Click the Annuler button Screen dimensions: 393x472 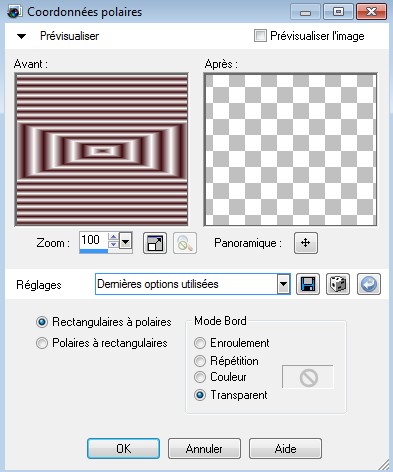[x=204, y=449]
